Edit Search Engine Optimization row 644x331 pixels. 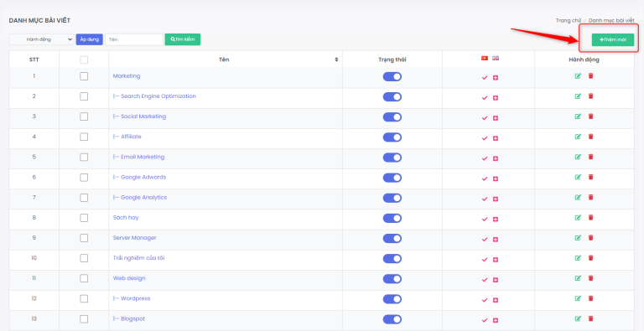point(578,96)
